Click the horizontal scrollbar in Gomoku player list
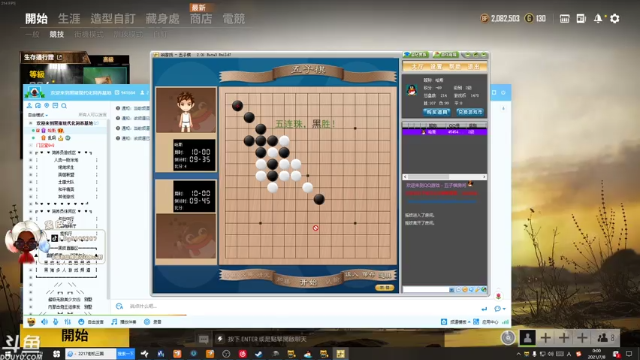 pyautogui.click(x=444, y=177)
